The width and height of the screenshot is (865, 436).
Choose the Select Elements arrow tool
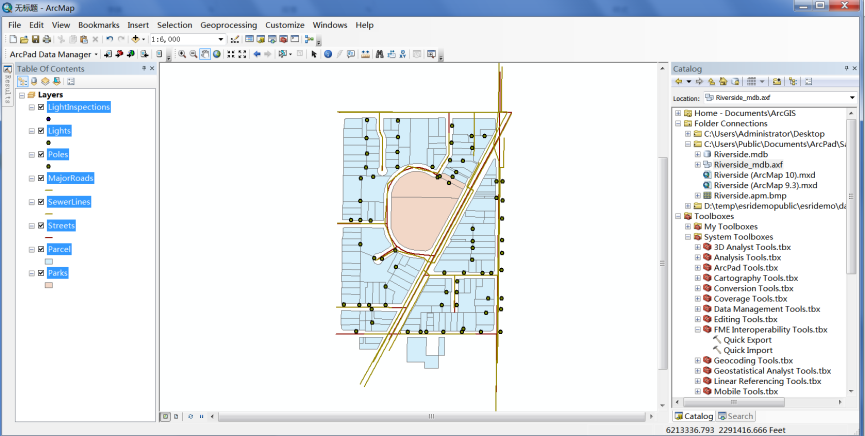coord(314,54)
